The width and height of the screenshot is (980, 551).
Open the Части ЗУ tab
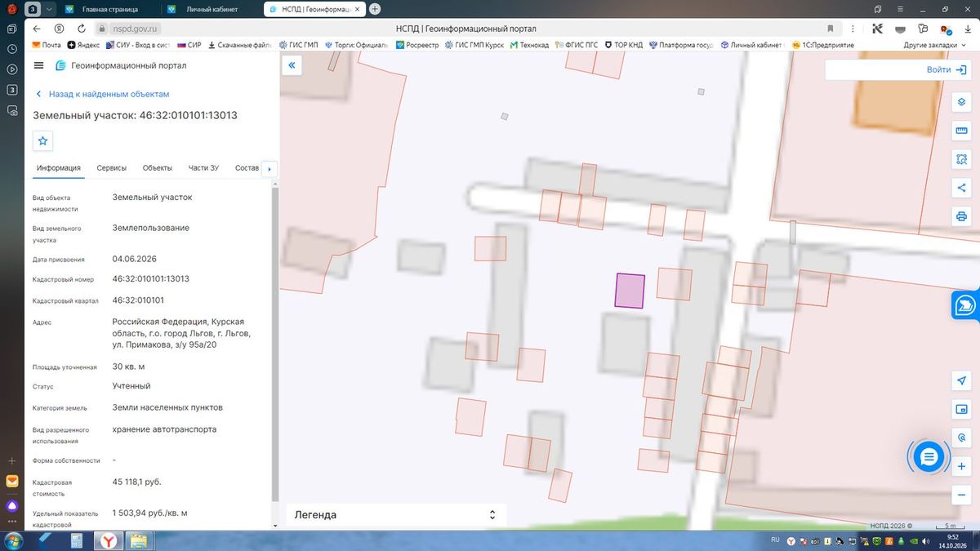click(203, 168)
